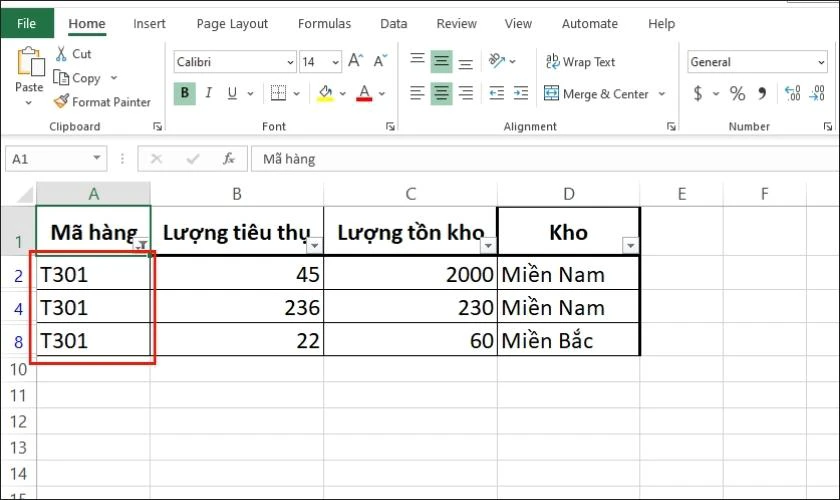840x500 pixels.
Task: Toggle Italic formatting
Action: tap(208, 93)
